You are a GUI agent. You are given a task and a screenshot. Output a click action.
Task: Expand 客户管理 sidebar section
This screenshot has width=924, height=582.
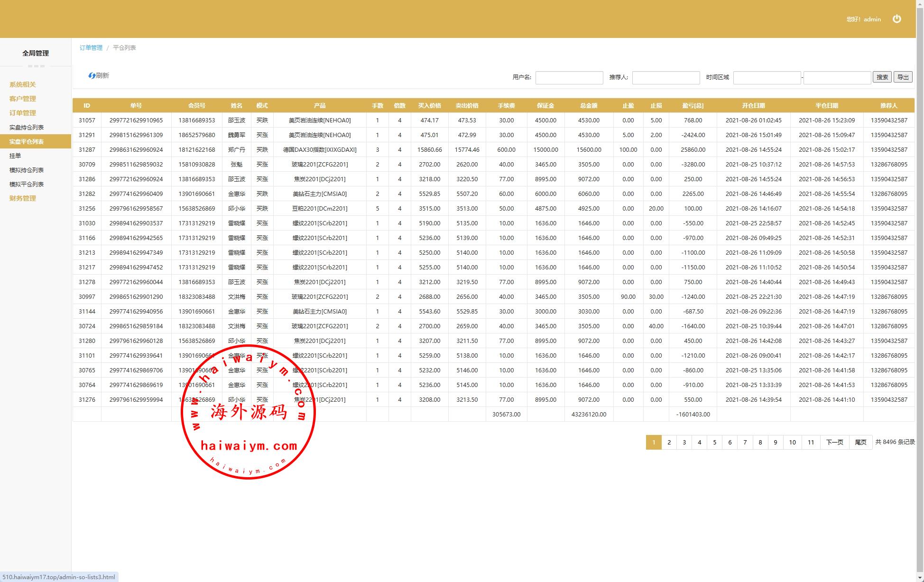(x=22, y=99)
